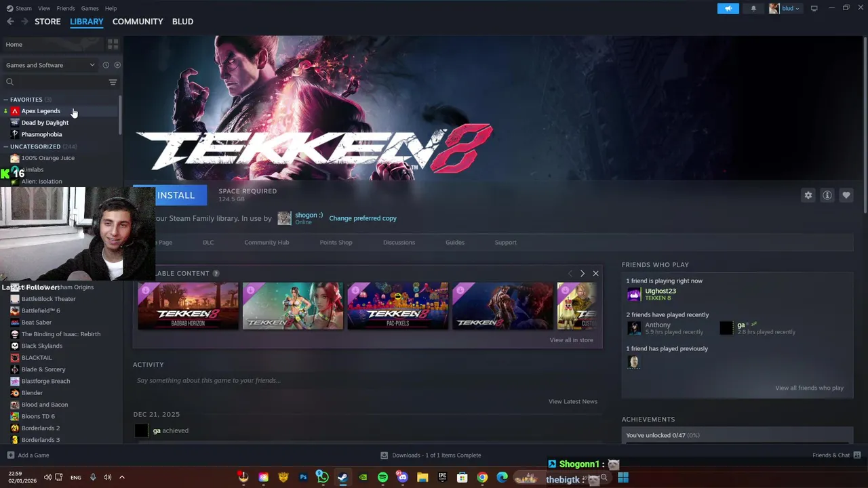
Task: Select Phasmophobia in library list
Action: coord(41,134)
